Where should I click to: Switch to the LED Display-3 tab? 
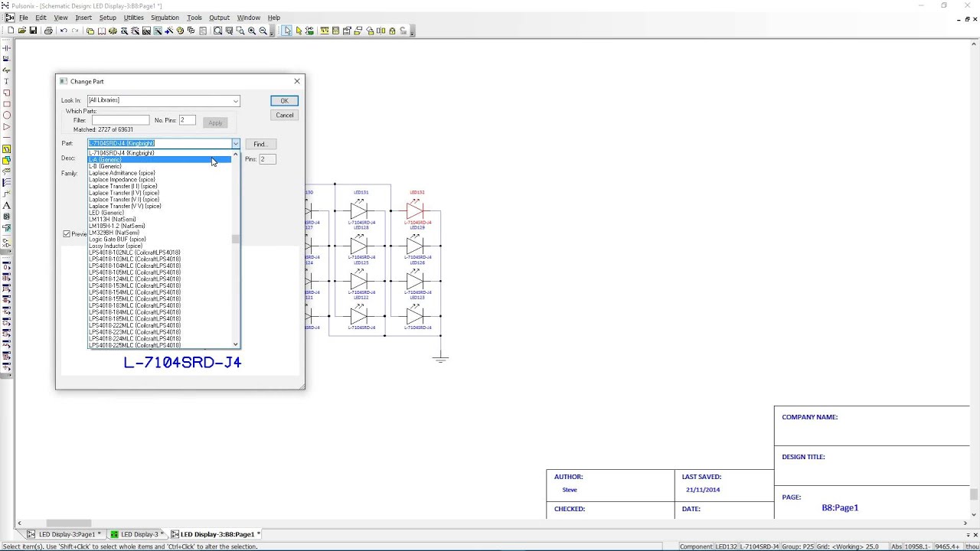[139, 534]
